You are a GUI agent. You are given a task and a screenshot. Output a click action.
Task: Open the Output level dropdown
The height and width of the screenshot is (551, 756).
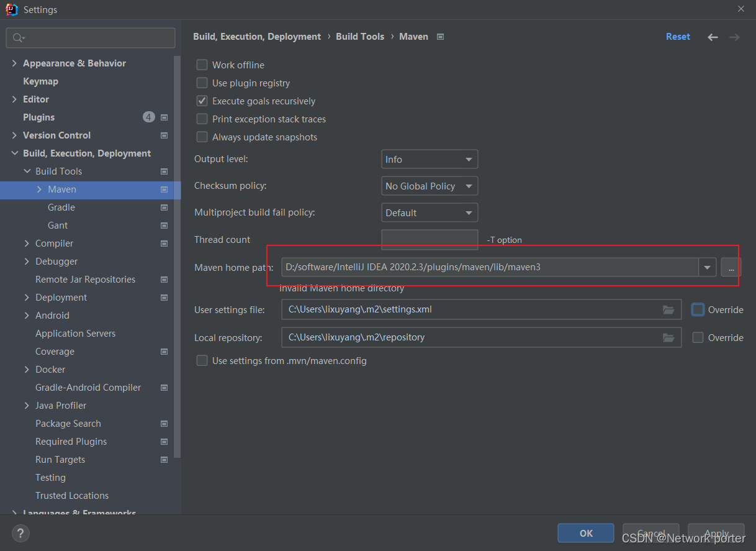point(430,159)
